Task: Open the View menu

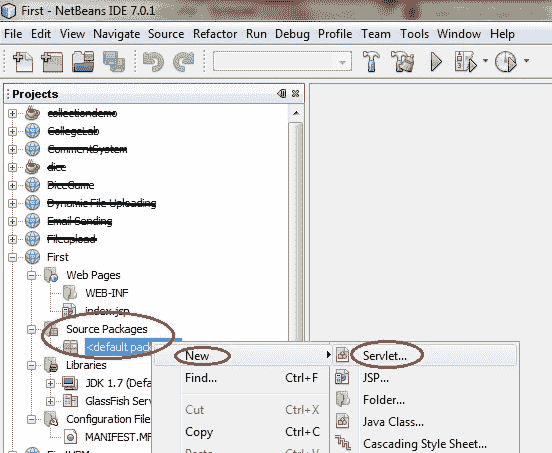Action: point(72,34)
